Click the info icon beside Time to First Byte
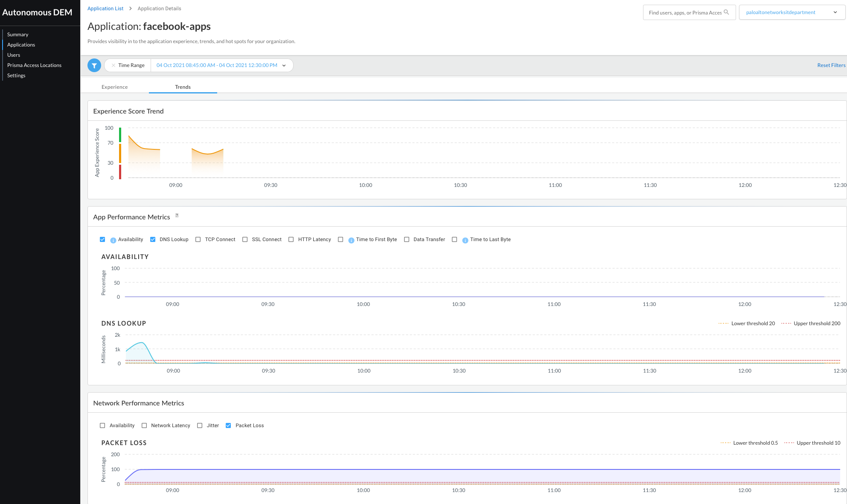Screen dimensions: 847x504 (351, 240)
